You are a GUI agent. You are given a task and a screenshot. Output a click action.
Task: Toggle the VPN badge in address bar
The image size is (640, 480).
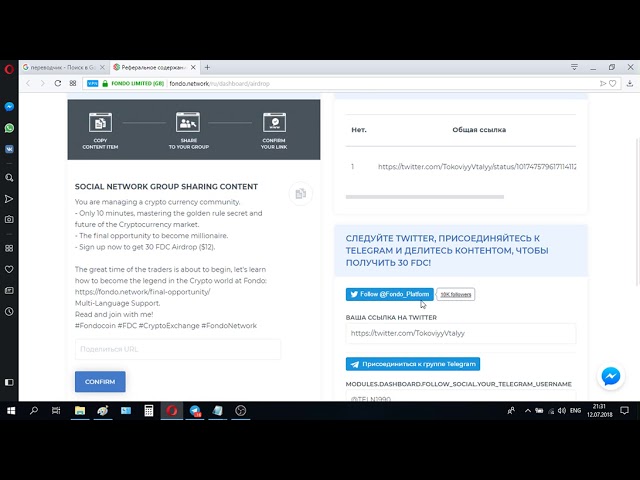pos(93,83)
